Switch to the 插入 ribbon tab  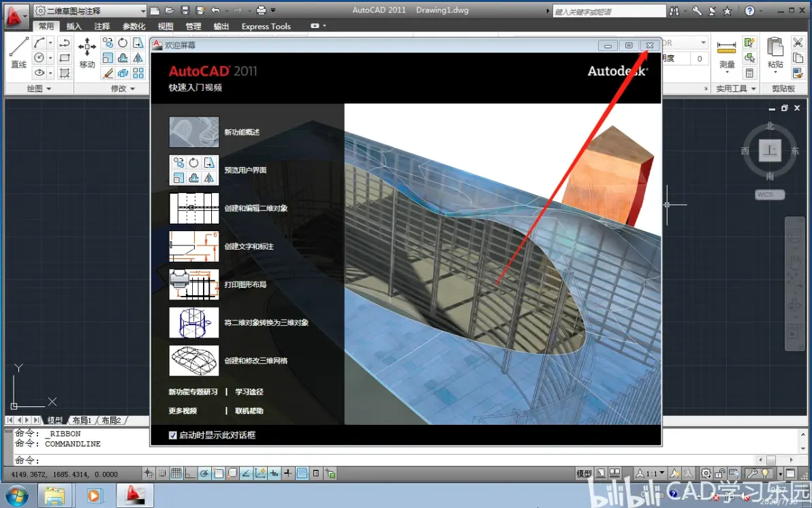click(x=74, y=26)
